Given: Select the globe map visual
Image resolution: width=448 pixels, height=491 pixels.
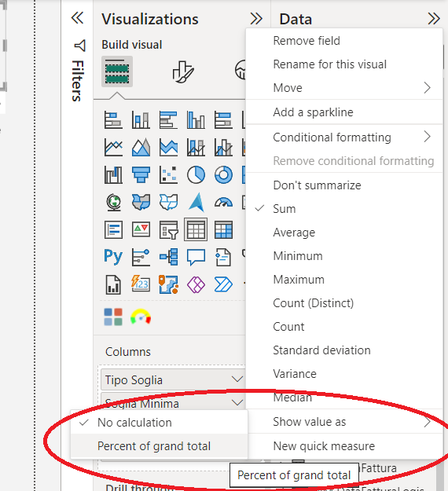Looking at the screenshot, I should click(x=113, y=202).
